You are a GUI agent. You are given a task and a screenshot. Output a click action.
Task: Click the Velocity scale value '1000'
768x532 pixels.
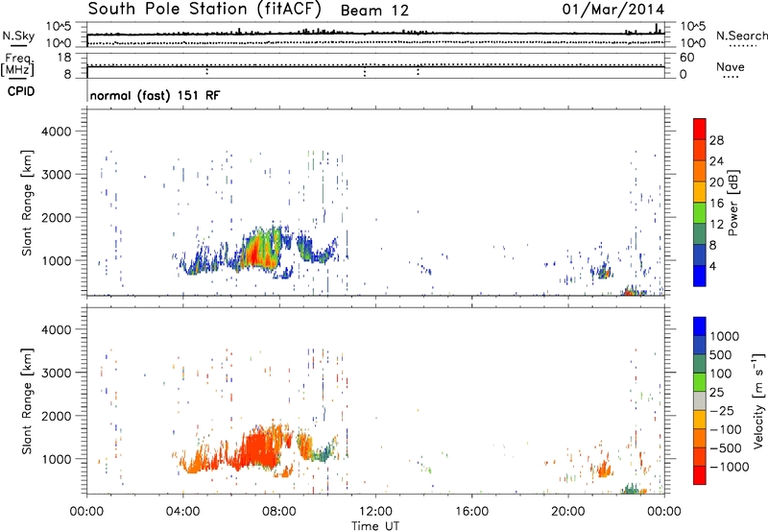pyautogui.click(x=725, y=336)
